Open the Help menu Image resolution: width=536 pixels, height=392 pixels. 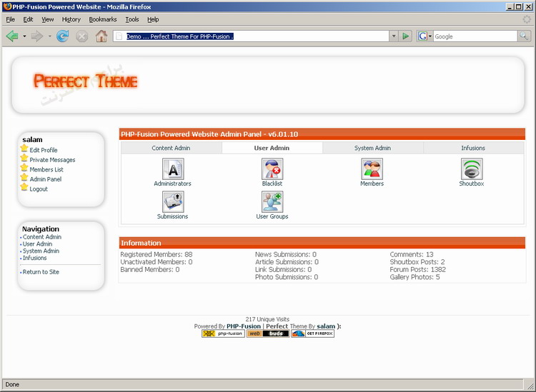point(153,19)
